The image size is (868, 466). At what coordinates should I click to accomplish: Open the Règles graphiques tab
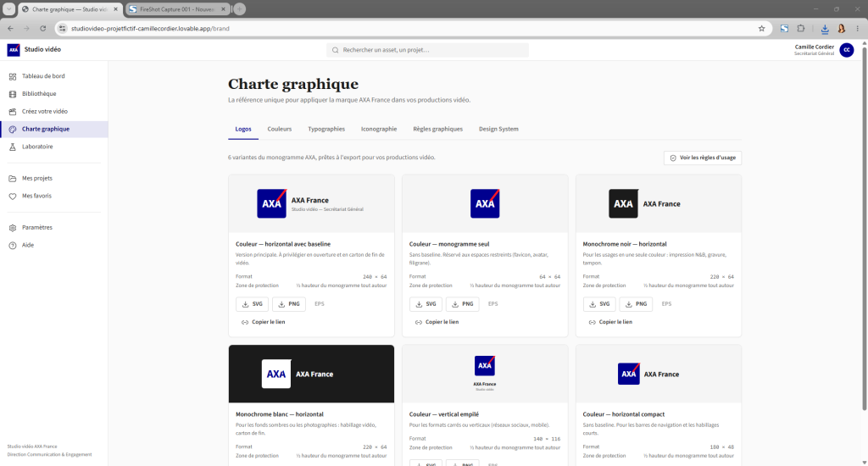click(x=438, y=129)
